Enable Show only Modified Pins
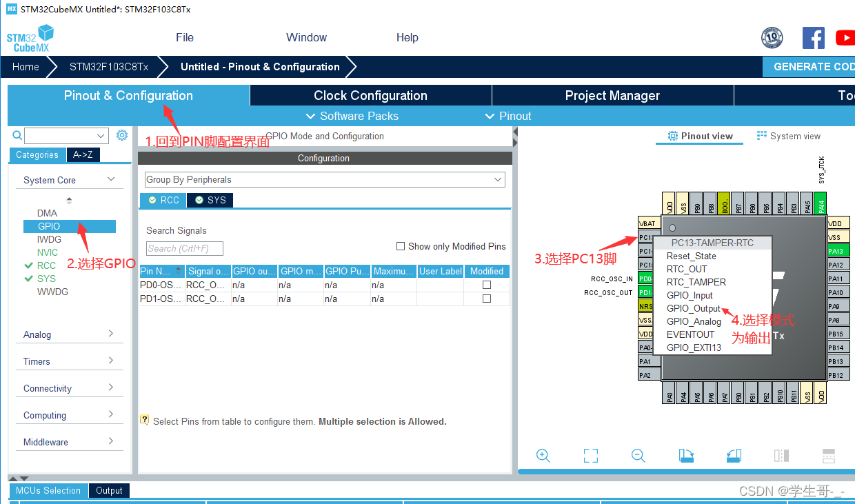The width and height of the screenshot is (855, 504). point(401,246)
